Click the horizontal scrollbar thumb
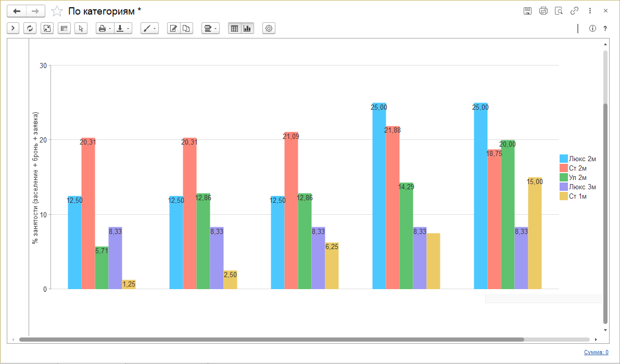 point(271,340)
